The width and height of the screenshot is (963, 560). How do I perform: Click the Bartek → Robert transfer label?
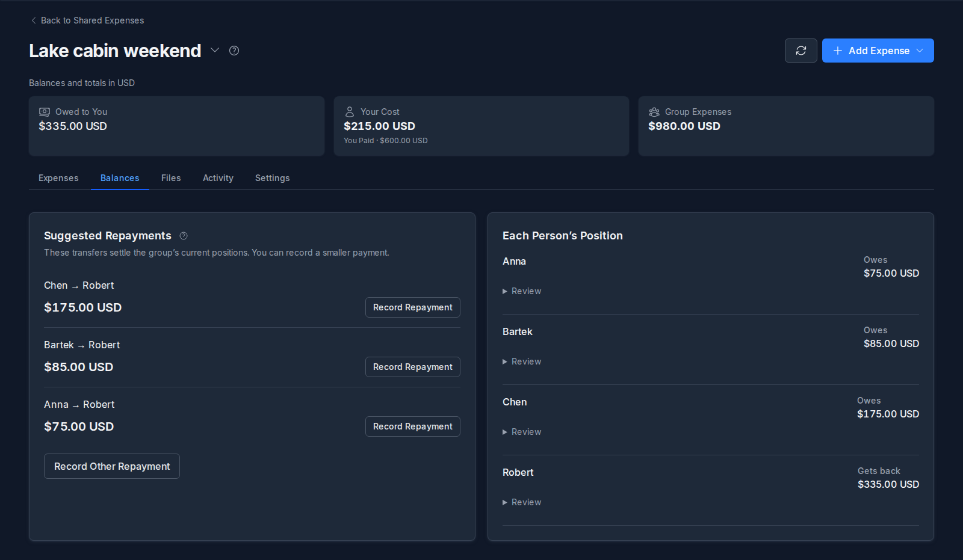(82, 345)
